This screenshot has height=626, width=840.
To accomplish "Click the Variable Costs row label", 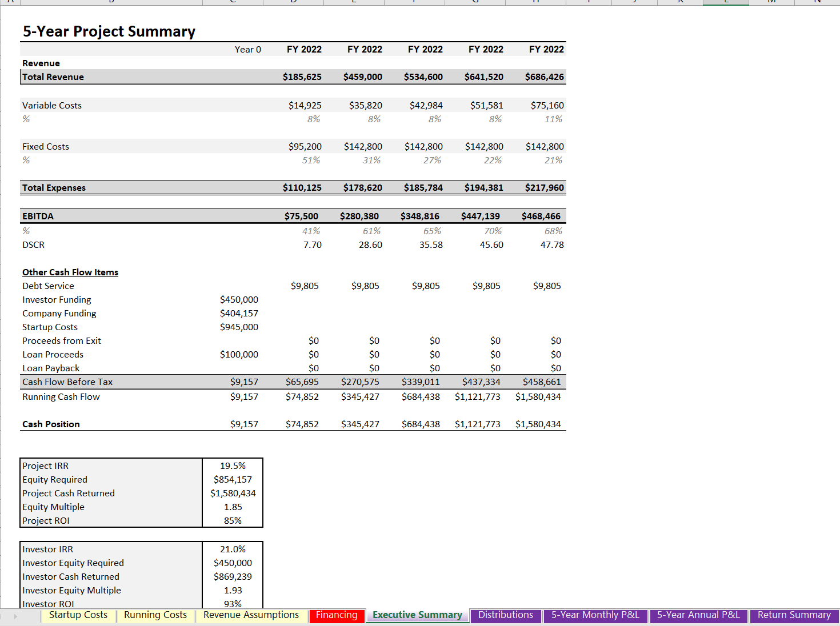I will pos(52,106).
